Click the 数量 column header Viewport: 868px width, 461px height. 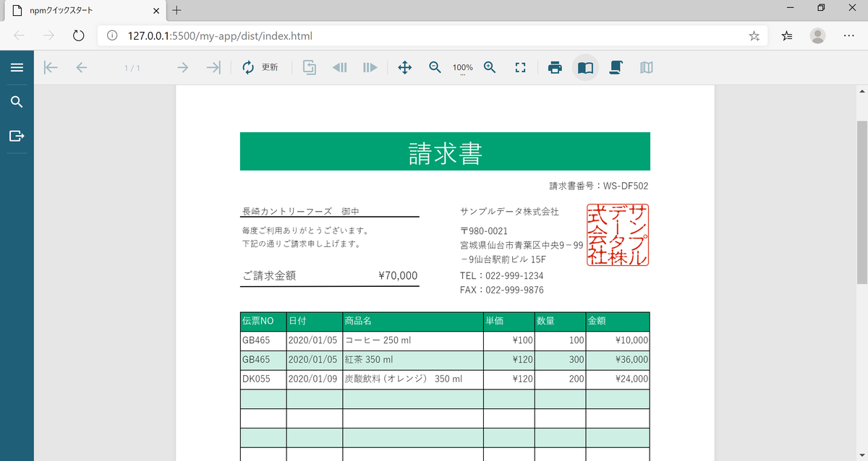coord(560,322)
